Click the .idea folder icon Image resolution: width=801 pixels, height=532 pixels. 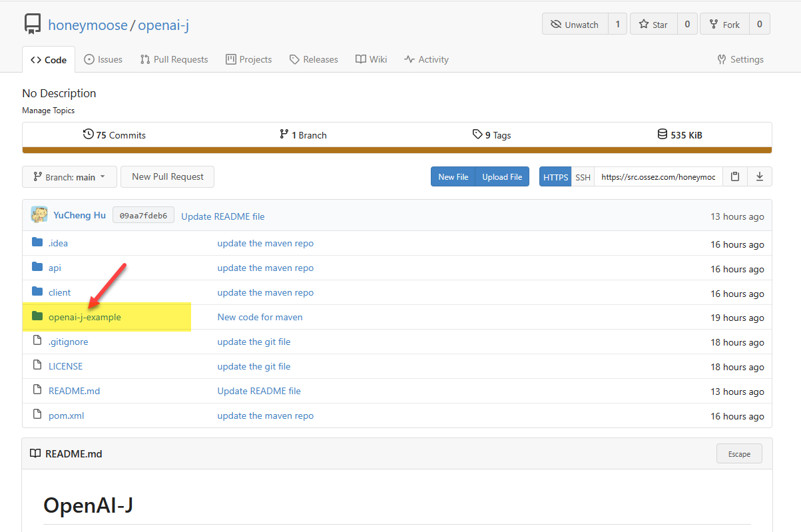tap(37, 242)
